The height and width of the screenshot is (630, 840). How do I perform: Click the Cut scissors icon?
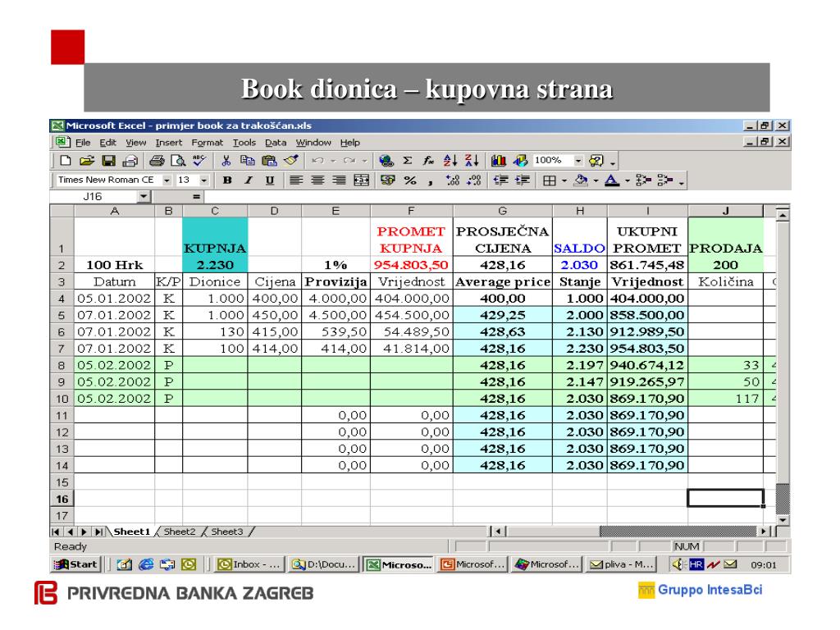[x=226, y=160]
